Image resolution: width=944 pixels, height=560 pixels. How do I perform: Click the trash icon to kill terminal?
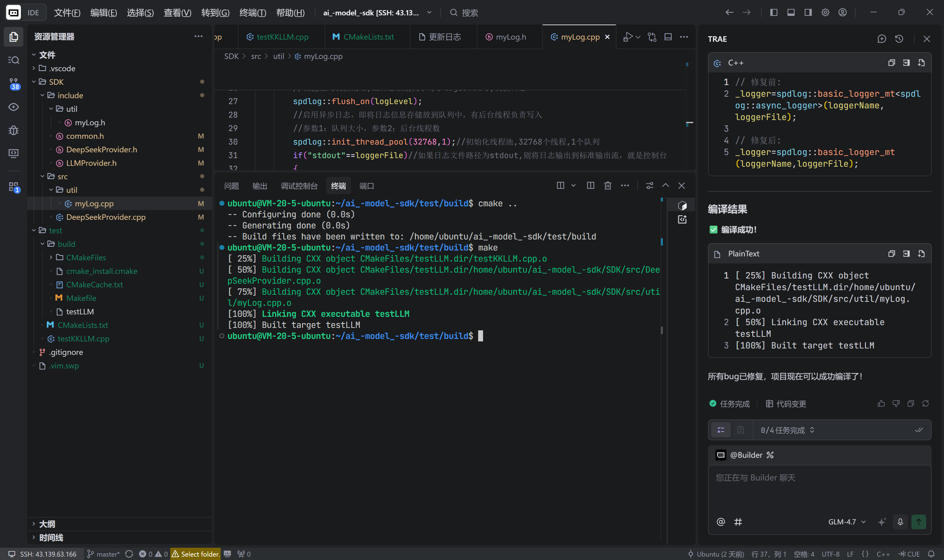[x=608, y=185]
